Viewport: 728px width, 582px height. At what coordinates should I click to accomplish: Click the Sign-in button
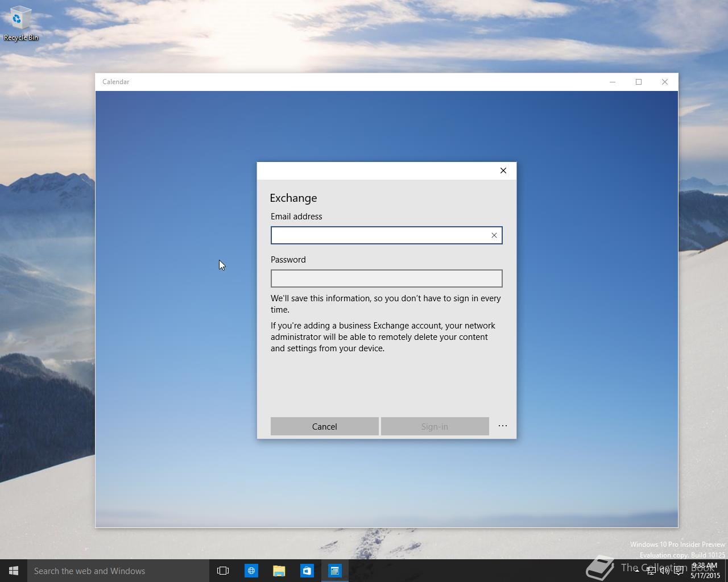[x=435, y=426]
